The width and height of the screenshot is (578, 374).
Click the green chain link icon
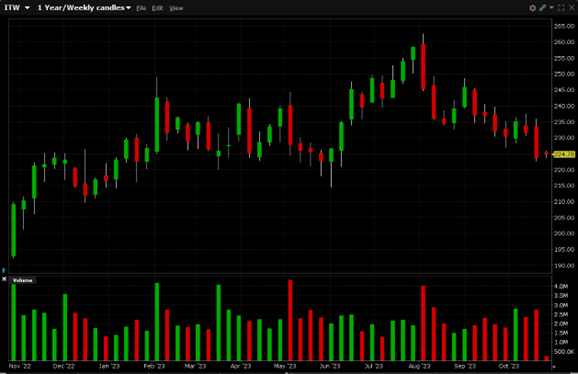tap(542, 8)
